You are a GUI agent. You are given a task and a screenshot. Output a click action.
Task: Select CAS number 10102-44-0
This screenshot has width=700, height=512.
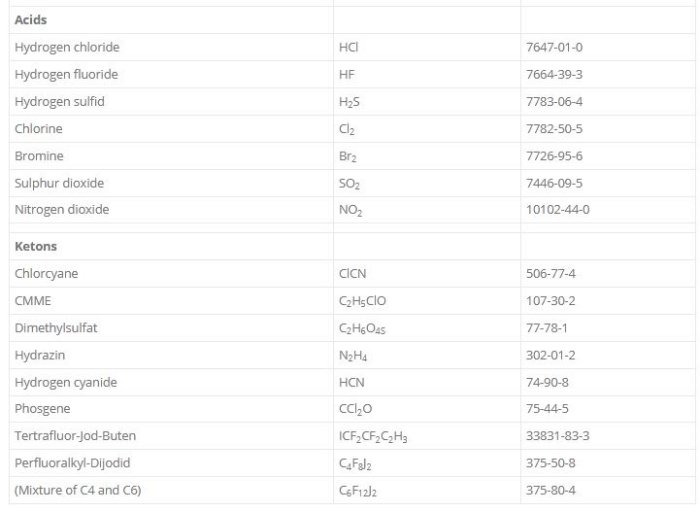click(557, 209)
